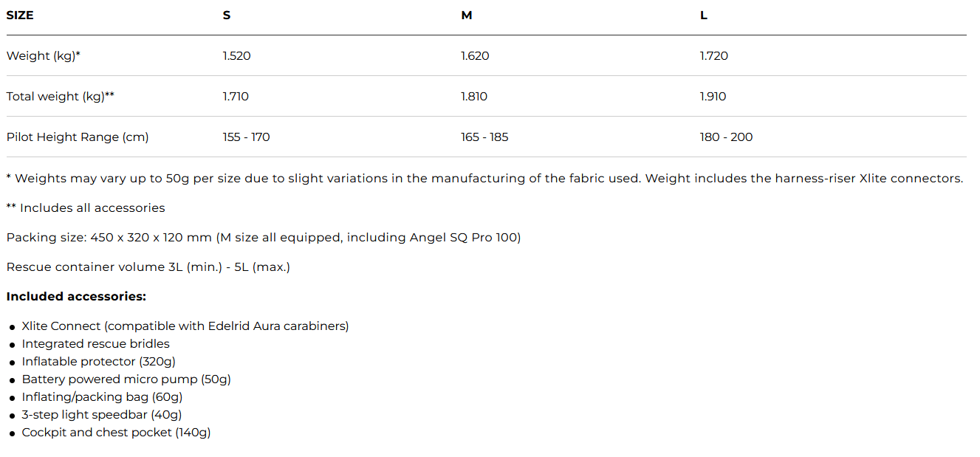Viewport: 980px width, 457px height.
Task: Click the SIZE column header
Action: (x=20, y=15)
